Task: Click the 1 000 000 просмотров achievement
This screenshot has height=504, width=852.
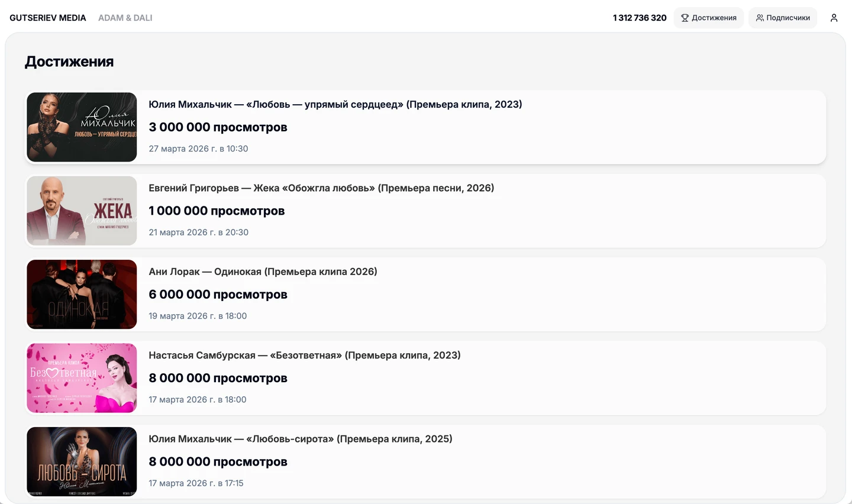Action: click(x=217, y=211)
